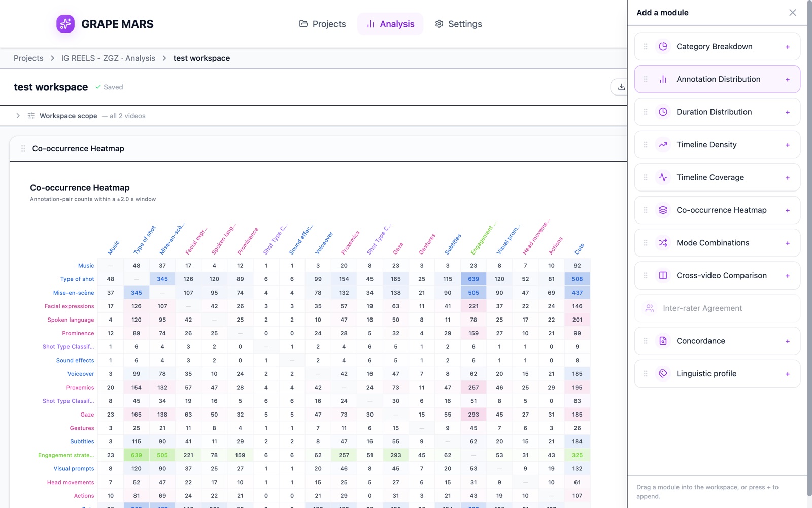This screenshot has width=812, height=508.
Task: Add Timeline Coverage module using plus
Action: (x=788, y=178)
